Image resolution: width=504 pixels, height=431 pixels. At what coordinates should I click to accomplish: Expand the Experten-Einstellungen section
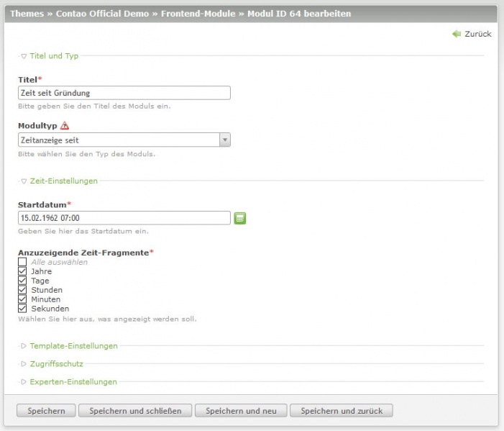[x=73, y=382]
